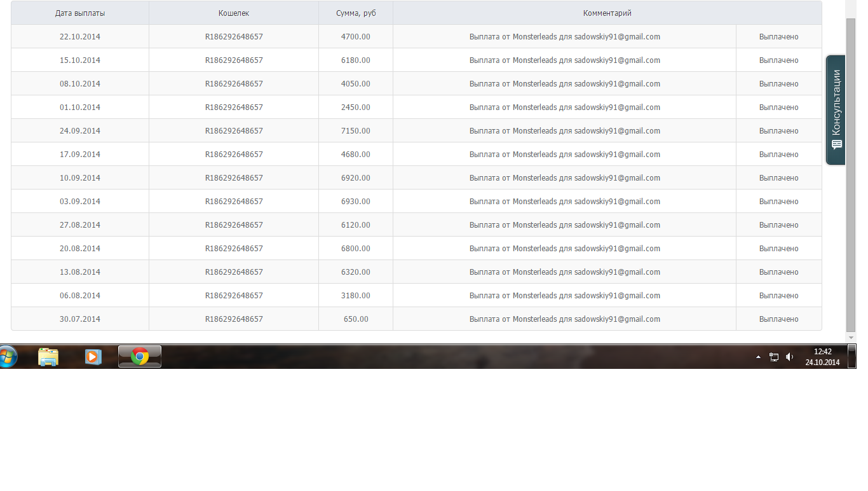Launch the media player taskbar icon
Viewport: 868px width, 491px height.
(x=93, y=357)
